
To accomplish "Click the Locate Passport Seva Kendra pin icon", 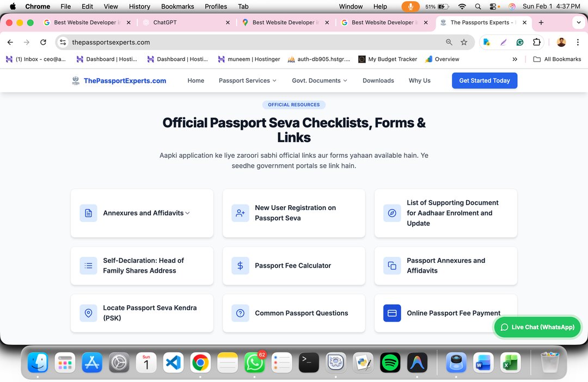I will (88, 313).
